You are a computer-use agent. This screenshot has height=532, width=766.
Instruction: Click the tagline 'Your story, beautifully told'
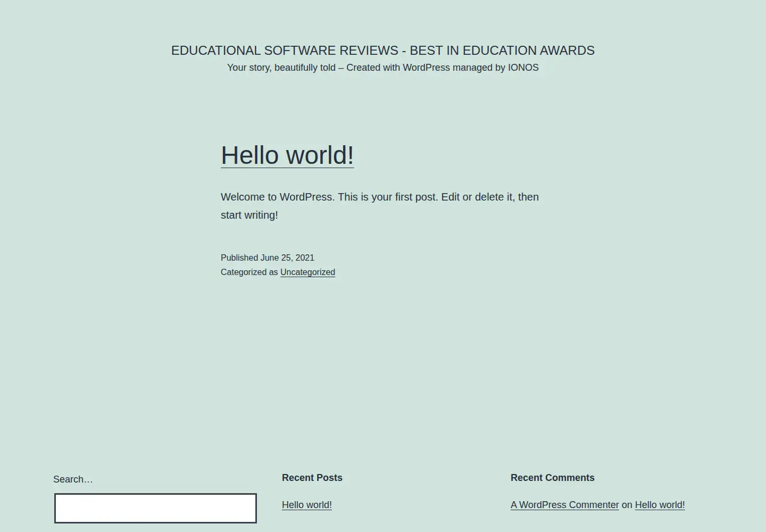point(383,68)
